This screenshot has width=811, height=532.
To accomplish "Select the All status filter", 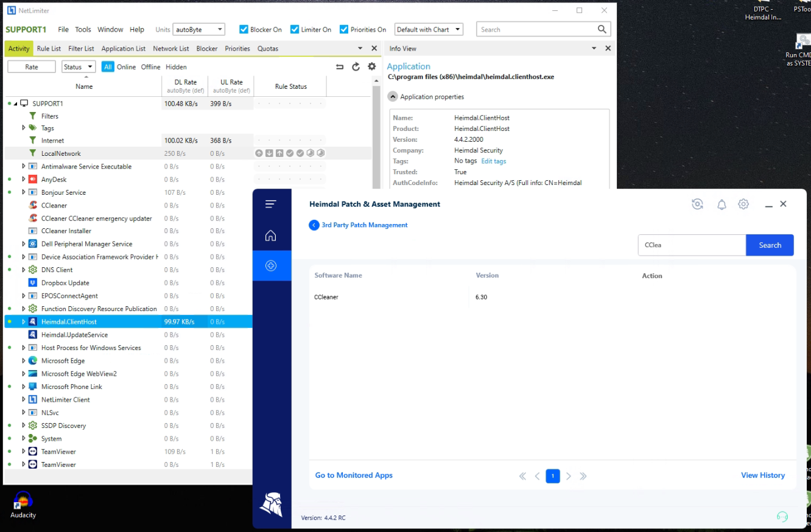I will click(x=108, y=67).
